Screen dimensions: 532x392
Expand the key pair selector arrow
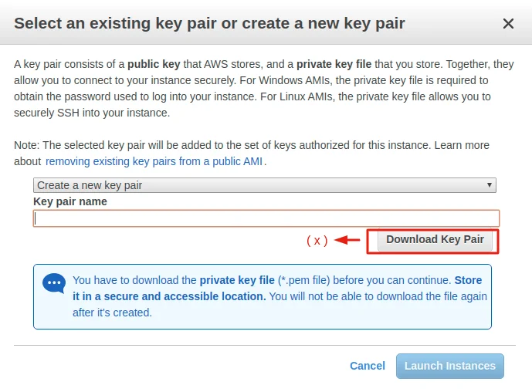point(490,185)
